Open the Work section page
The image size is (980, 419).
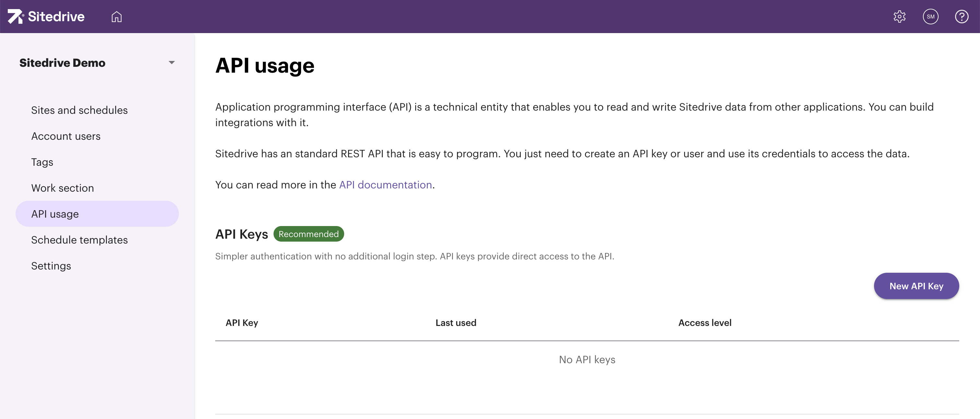[x=63, y=188]
